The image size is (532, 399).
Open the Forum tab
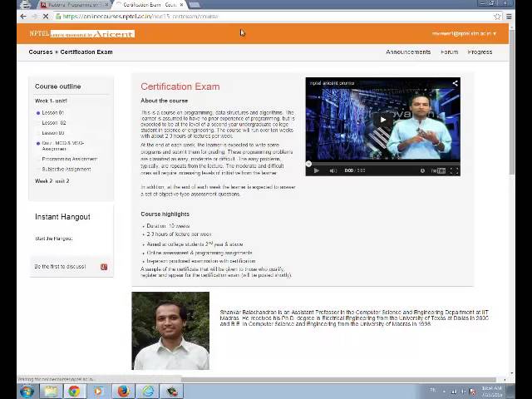(x=449, y=52)
